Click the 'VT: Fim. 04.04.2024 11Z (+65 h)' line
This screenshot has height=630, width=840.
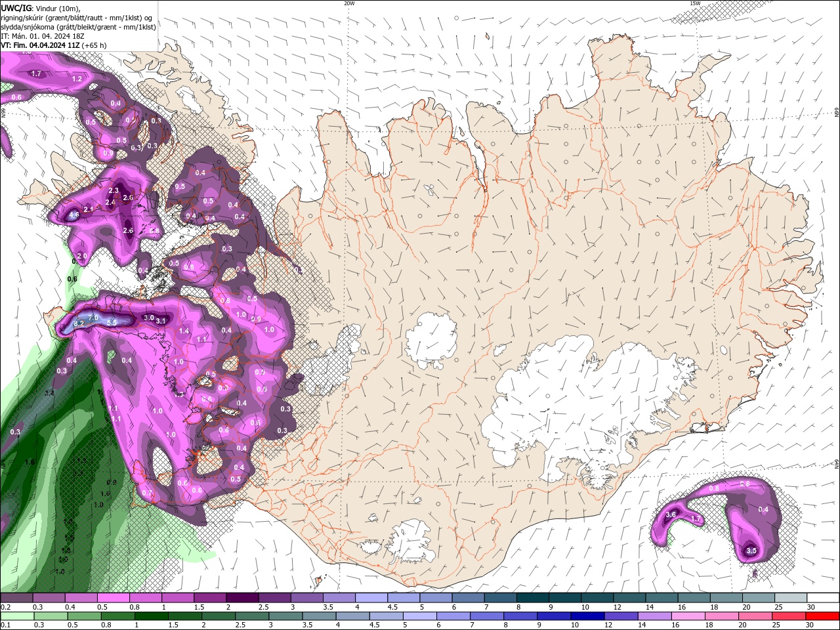[x=53, y=45]
